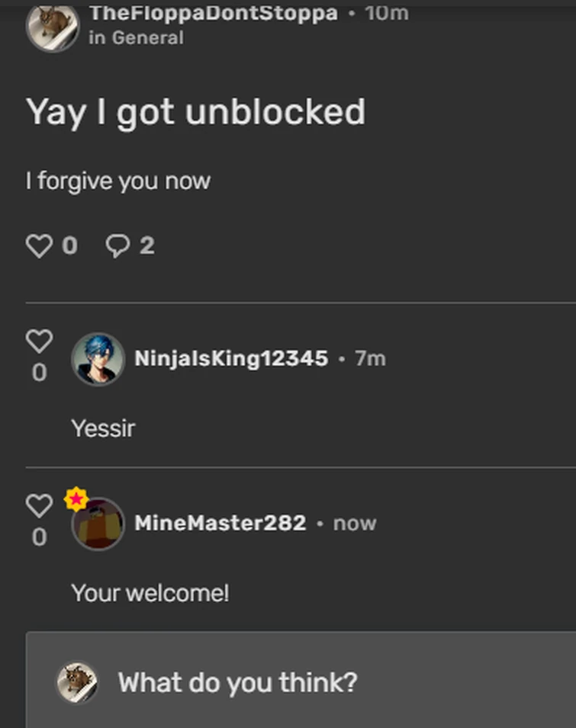Click NinjaIsKing12345's blue-haired avatar
576x728 pixels.
(x=98, y=359)
